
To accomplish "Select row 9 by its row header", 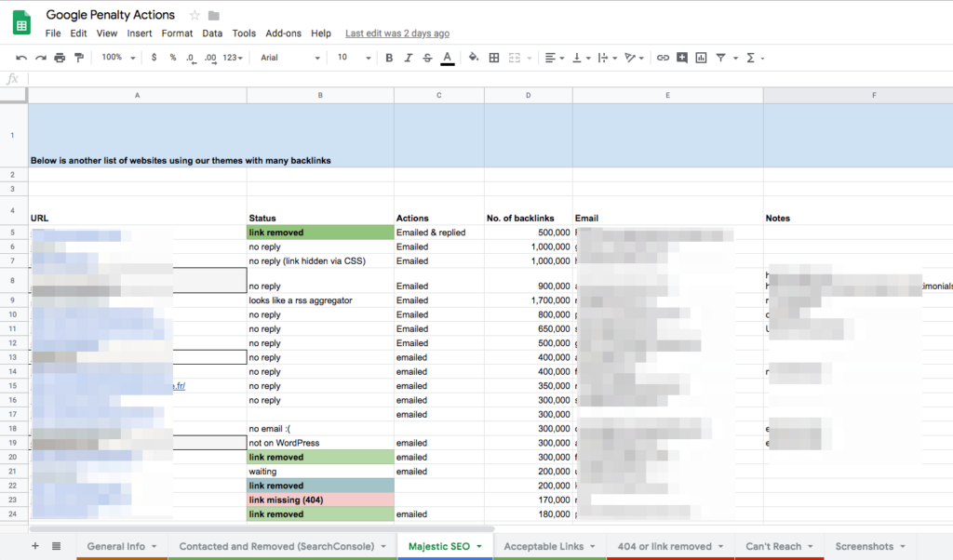I will pyautogui.click(x=13, y=300).
